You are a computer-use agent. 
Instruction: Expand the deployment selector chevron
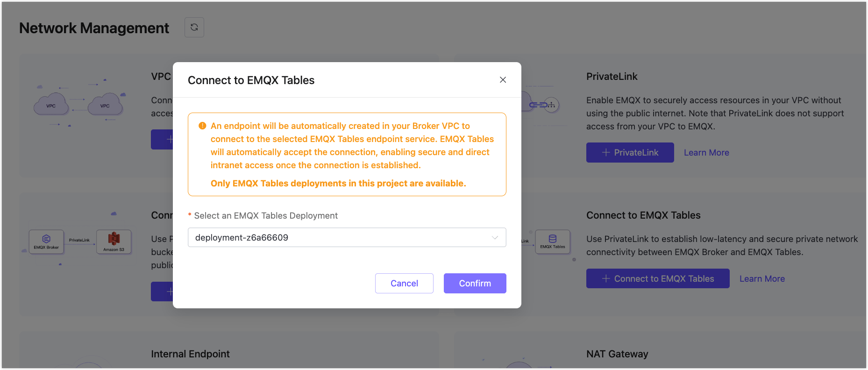tap(495, 237)
